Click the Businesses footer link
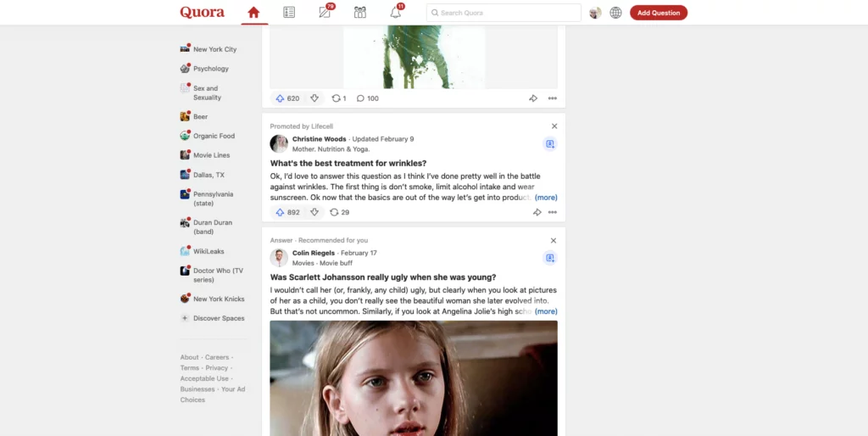The height and width of the screenshot is (436, 868). (197, 389)
